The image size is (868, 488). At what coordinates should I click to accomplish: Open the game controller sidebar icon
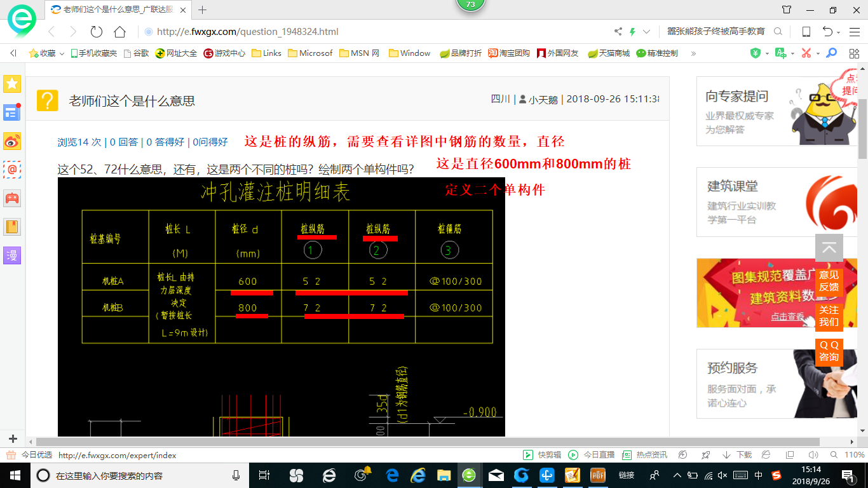[12, 198]
